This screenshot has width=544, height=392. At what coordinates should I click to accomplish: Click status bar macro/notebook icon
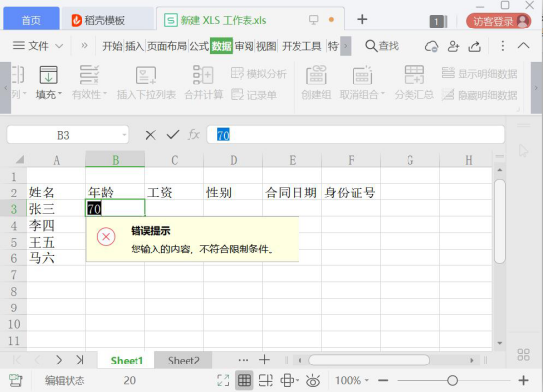(x=16, y=381)
